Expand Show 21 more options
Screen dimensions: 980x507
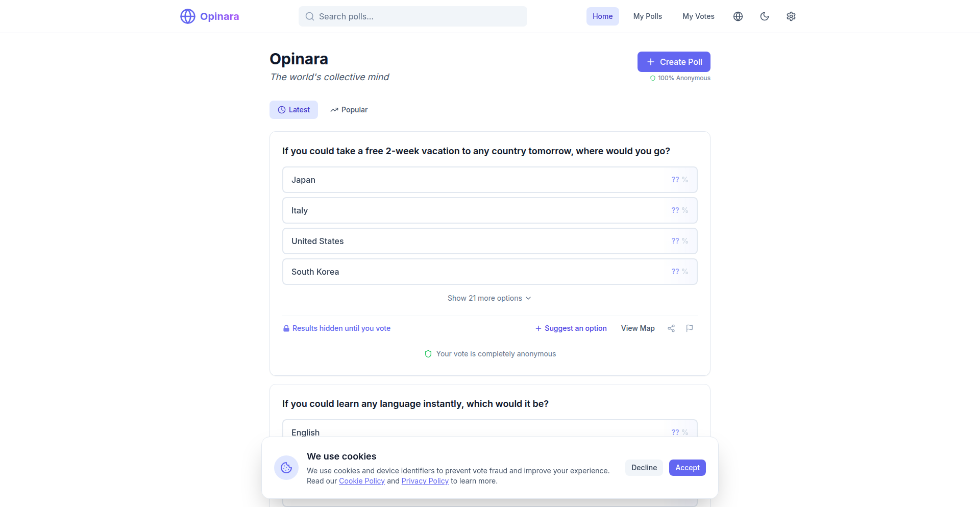point(489,298)
